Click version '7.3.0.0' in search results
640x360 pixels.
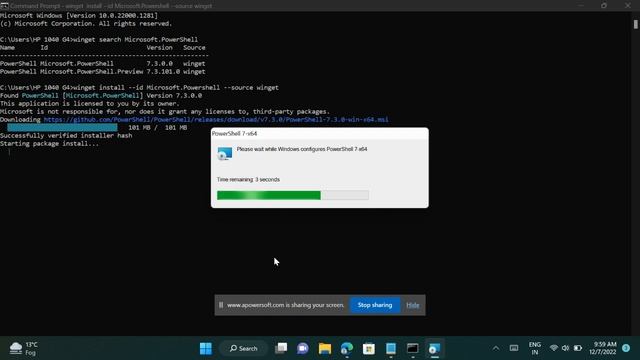point(160,64)
